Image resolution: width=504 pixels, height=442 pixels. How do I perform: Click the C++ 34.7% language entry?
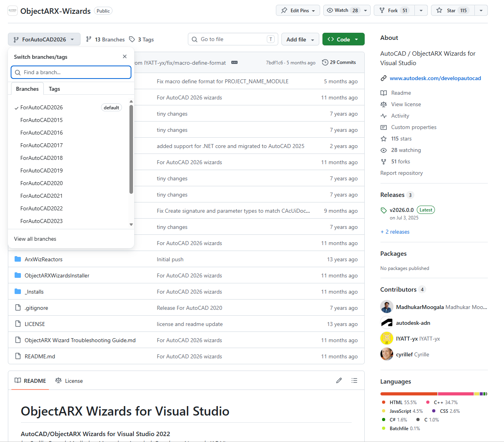[442, 402]
